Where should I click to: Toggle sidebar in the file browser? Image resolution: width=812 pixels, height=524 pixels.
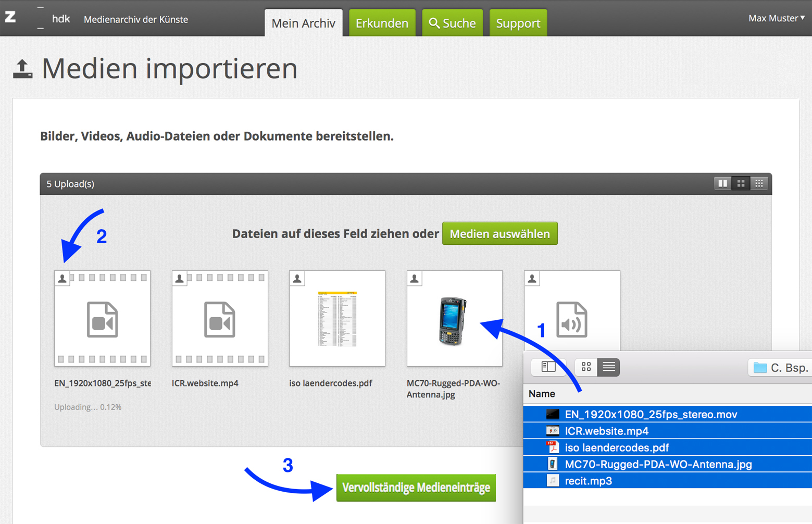[x=548, y=367]
